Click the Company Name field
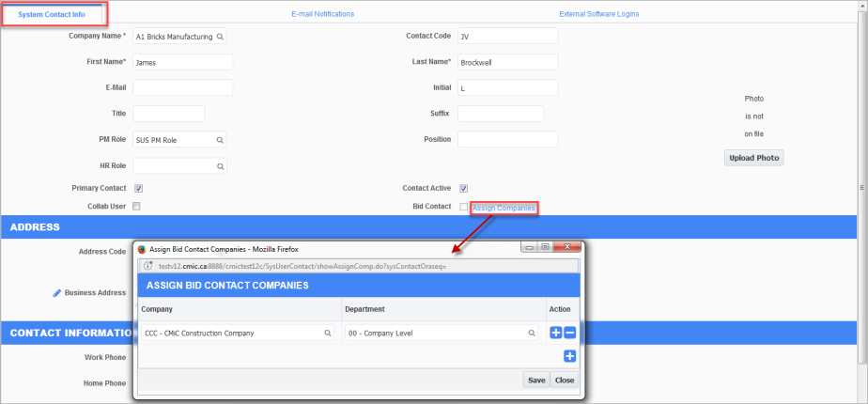Image resolution: width=868 pixels, height=404 pixels. [180, 37]
